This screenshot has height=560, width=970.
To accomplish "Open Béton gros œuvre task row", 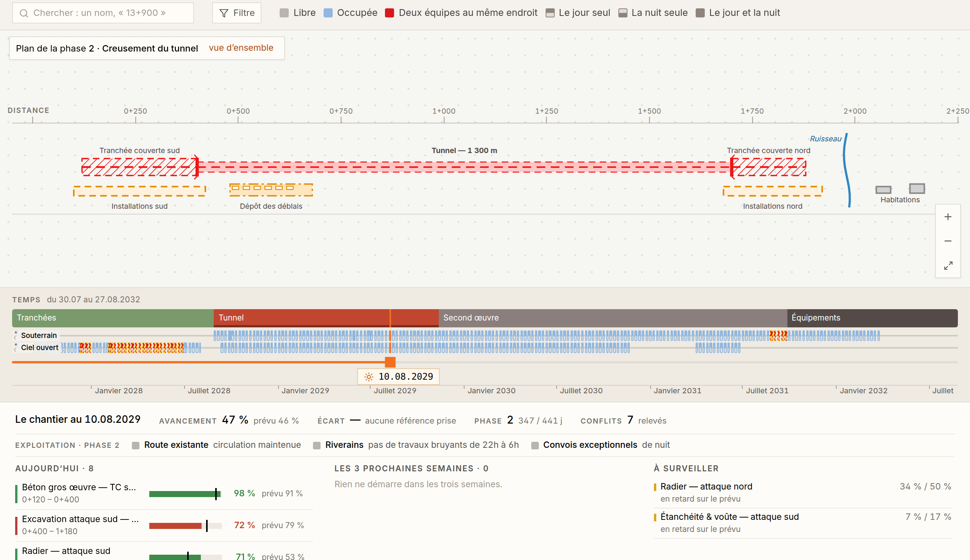I will coord(163,493).
